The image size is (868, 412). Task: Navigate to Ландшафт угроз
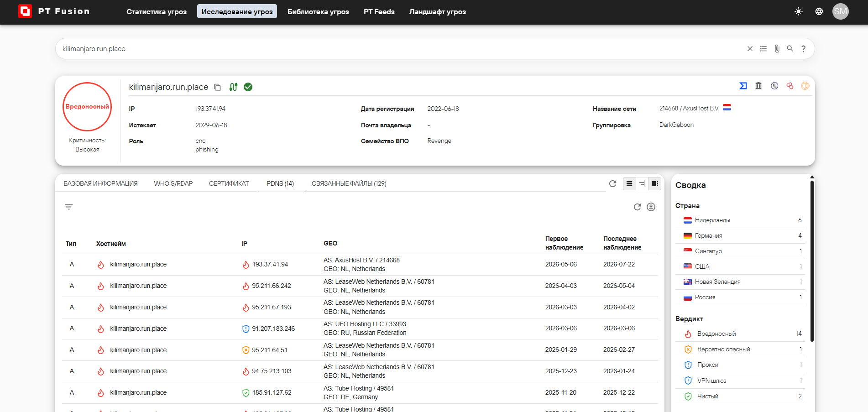pos(438,11)
